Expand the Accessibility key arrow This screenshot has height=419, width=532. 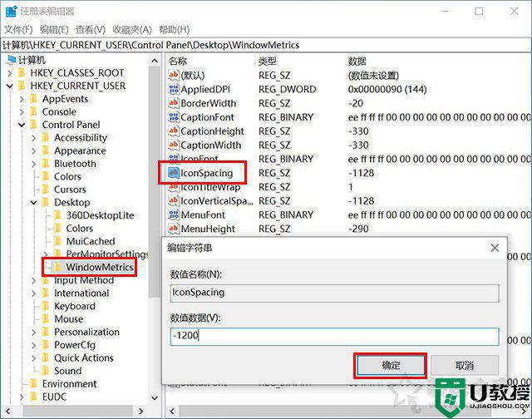click(33, 138)
